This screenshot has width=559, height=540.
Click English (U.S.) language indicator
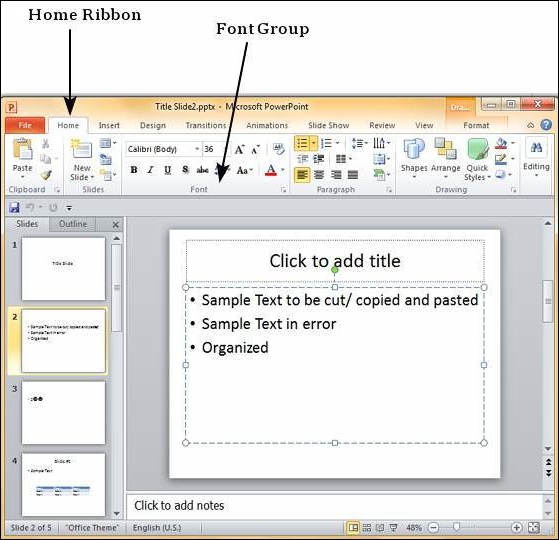point(157,528)
